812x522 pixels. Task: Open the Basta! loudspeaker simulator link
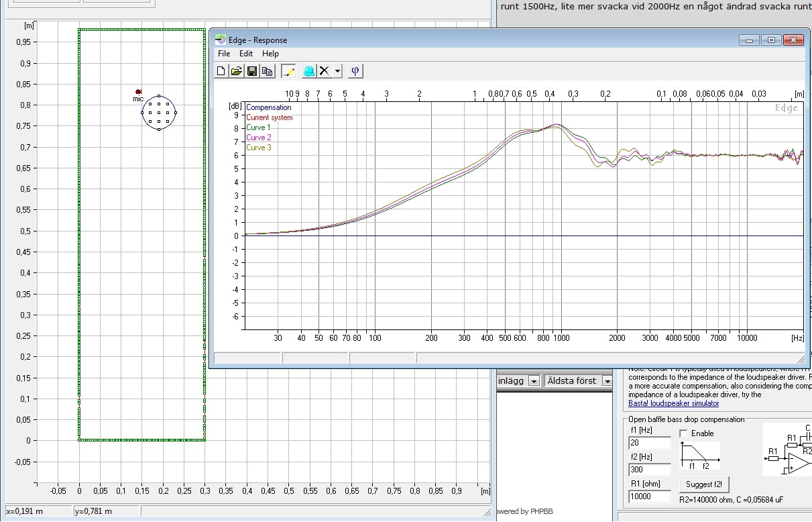(x=673, y=403)
